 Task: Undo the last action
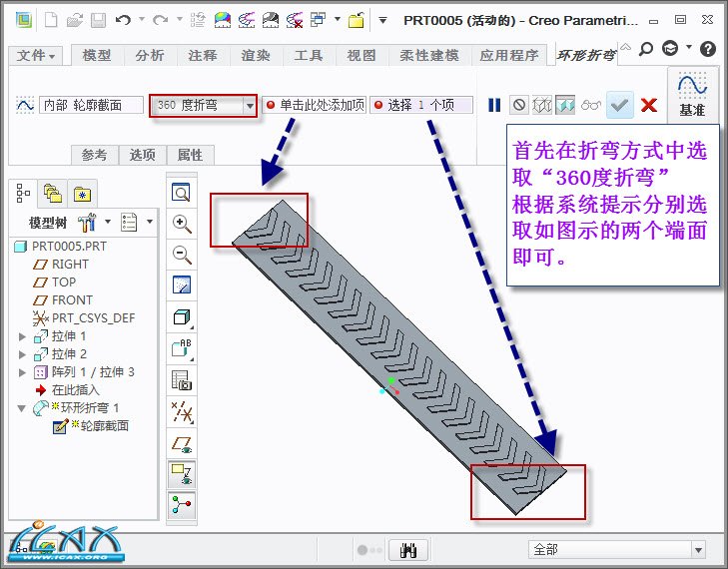point(123,20)
